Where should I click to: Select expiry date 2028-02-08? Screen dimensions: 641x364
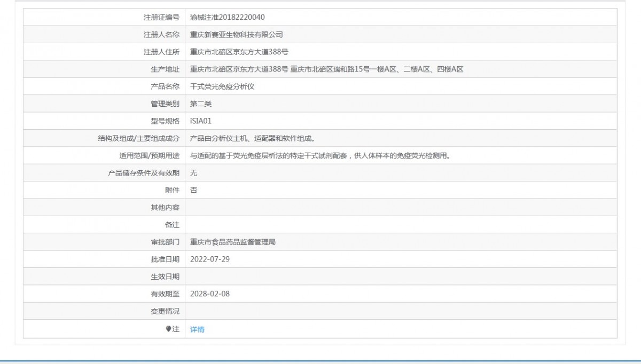click(x=210, y=294)
